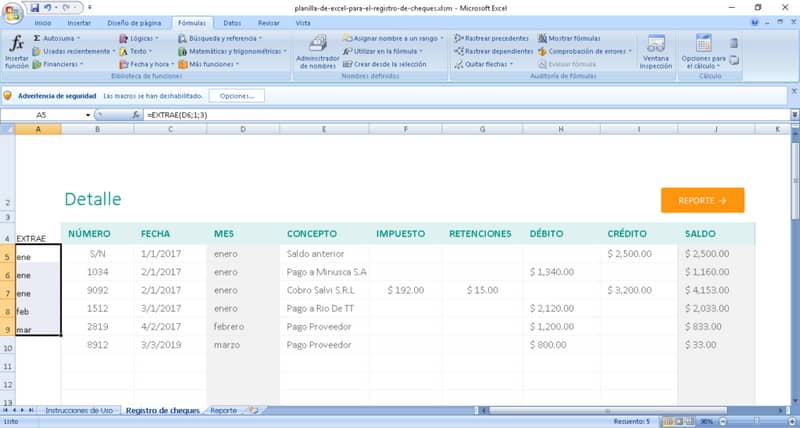Open the Revisar ribbon tab
The width and height of the screenshot is (800, 428).
coord(268,23)
